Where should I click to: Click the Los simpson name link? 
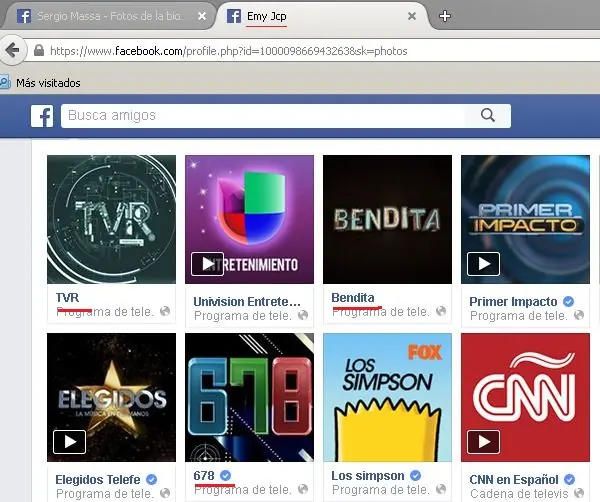point(368,475)
